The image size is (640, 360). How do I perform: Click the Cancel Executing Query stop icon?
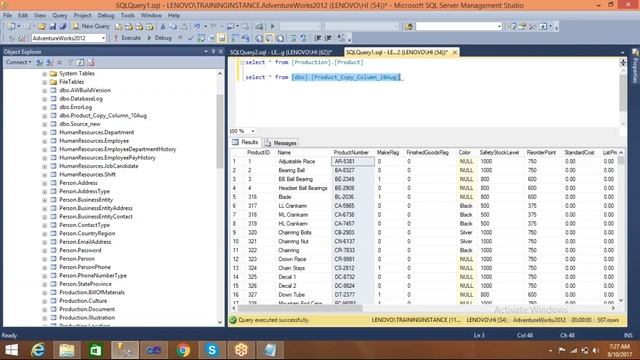[180, 38]
